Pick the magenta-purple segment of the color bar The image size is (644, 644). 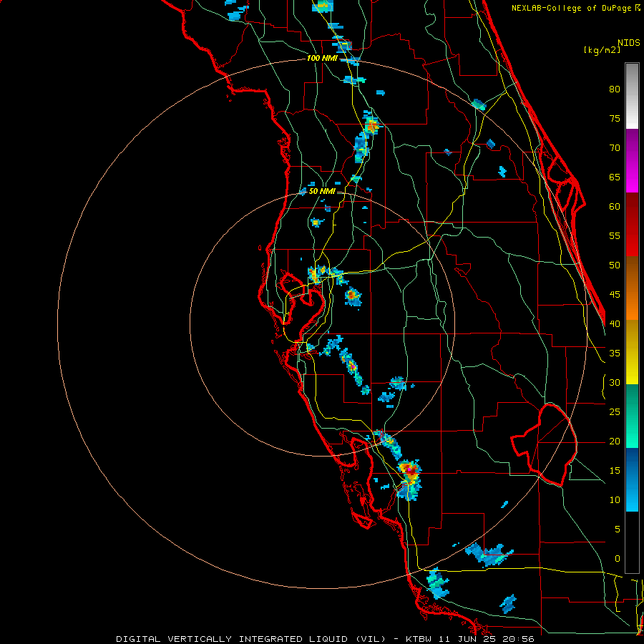click(x=632, y=160)
